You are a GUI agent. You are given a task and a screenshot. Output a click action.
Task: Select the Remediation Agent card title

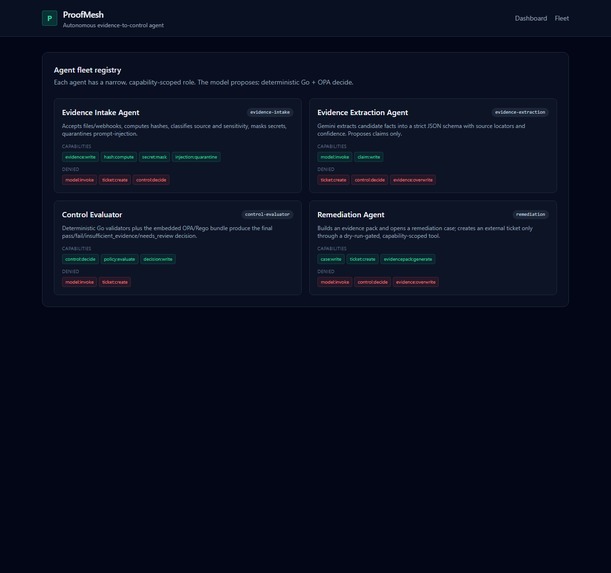pyautogui.click(x=351, y=215)
